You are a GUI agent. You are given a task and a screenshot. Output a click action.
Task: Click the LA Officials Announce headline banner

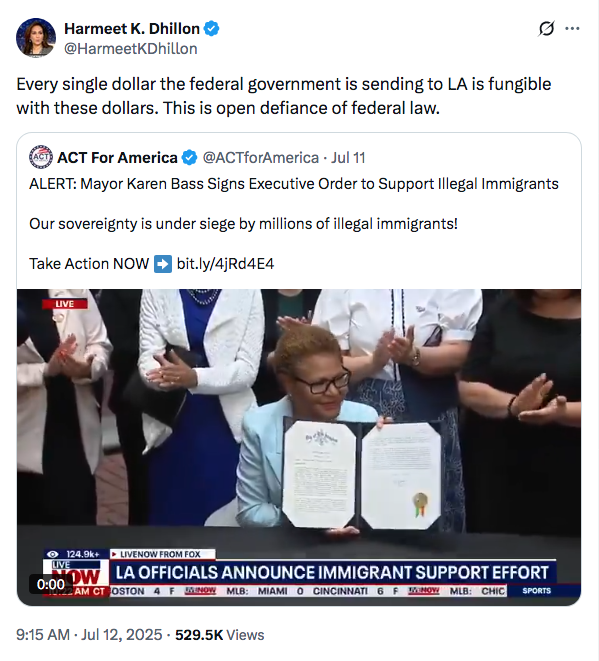coord(332,572)
